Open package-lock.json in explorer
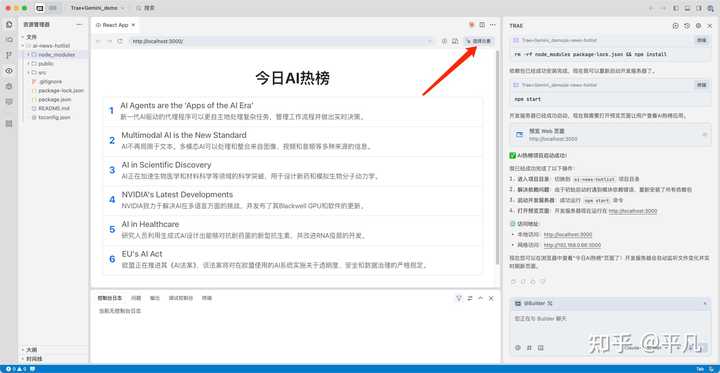Viewport: 720px width, 373px height. click(x=57, y=90)
